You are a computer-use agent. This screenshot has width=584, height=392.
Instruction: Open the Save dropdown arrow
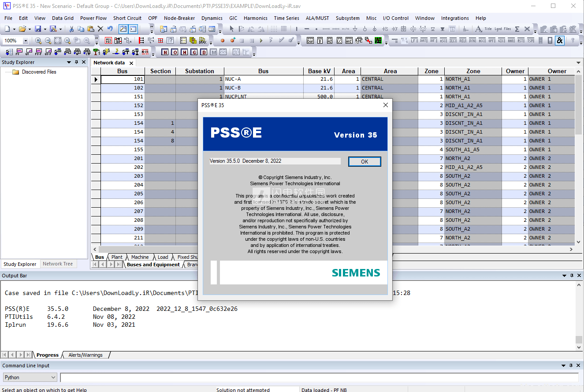[x=45, y=29]
